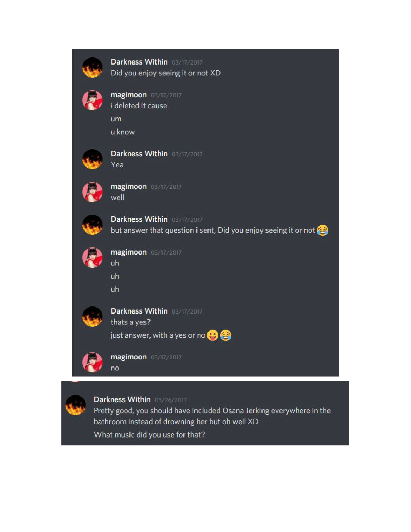Image resolution: width=411 pixels, height=532 pixels.
Task: Click the message 'Did you enjoy seeing it or not XD'
Action: coord(166,73)
